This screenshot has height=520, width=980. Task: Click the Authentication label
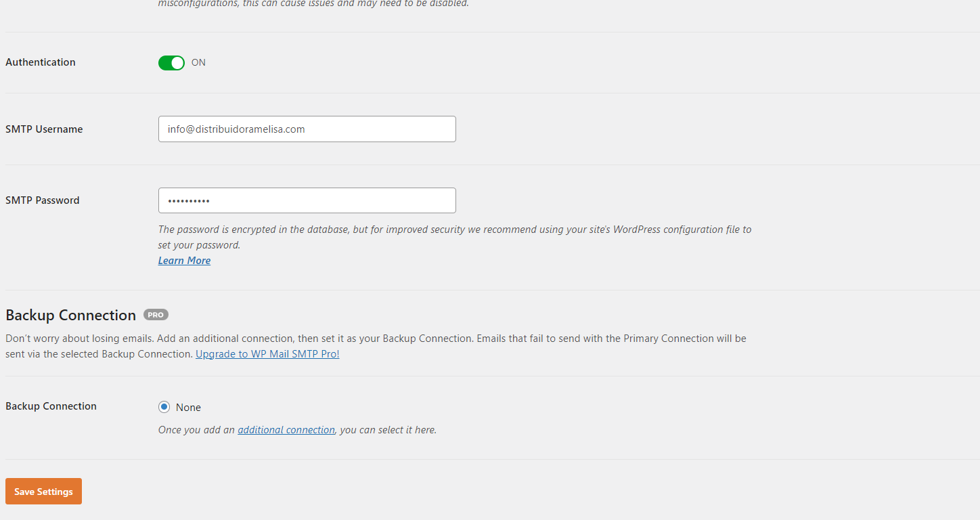click(x=41, y=62)
